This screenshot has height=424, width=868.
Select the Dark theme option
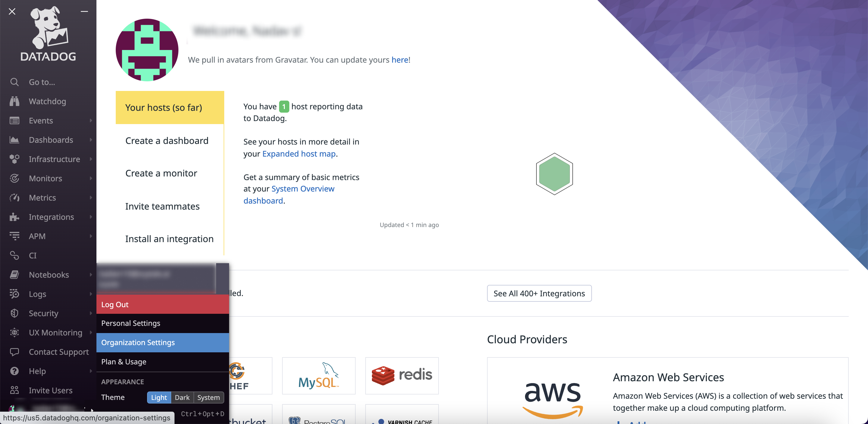click(x=182, y=397)
